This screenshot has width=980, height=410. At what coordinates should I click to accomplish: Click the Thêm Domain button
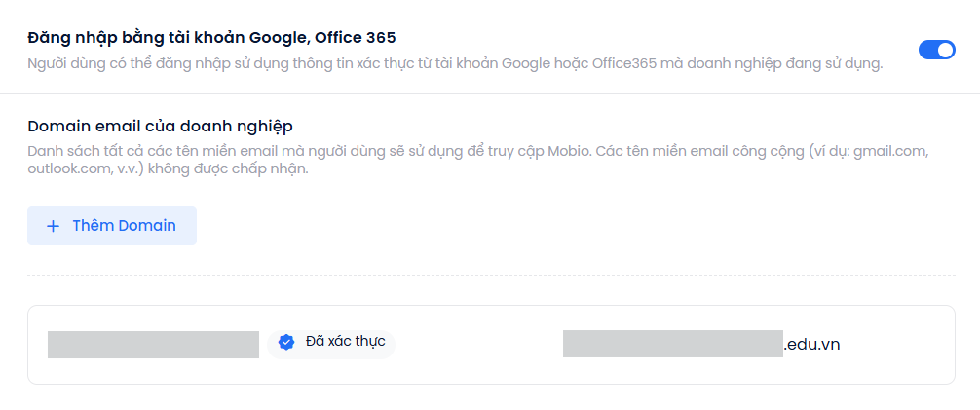click(x=112, y=226)
